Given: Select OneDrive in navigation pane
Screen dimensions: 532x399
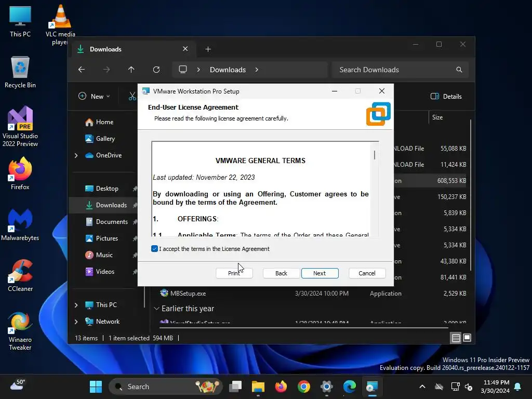Looking at the screenshot, I should (x=109, y=155).
